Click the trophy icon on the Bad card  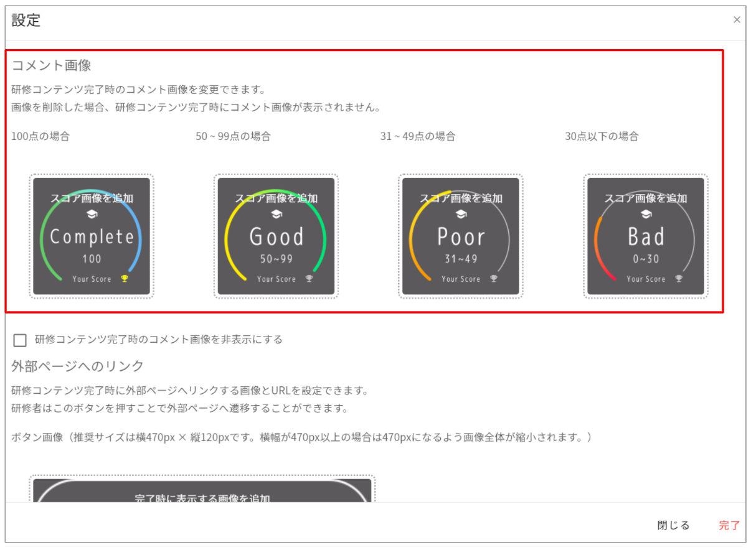pyautogui.click(x=679, y=279)
